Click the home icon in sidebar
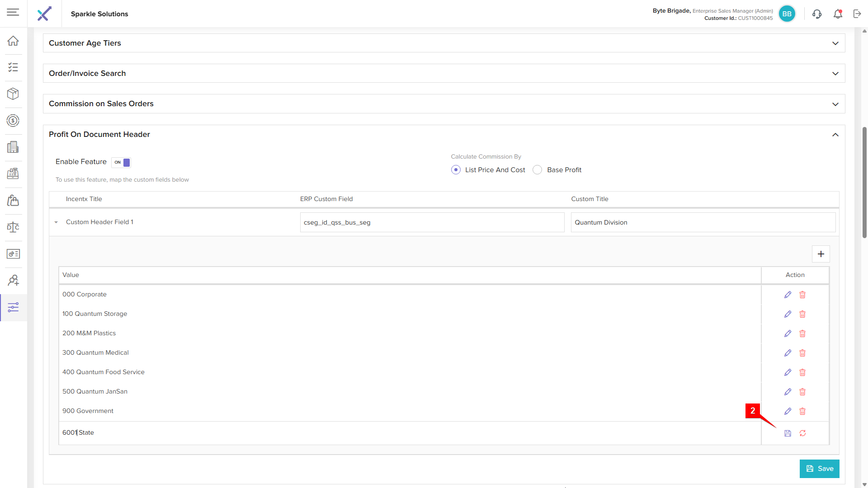868x488 pixels. pyautogui.click(x=13, y=41)
